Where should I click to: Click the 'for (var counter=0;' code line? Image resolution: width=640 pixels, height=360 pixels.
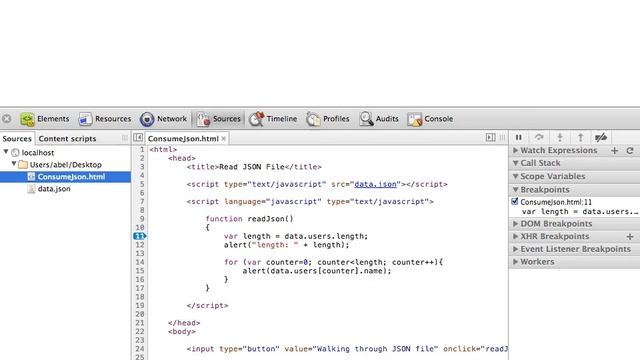(333, 262)
